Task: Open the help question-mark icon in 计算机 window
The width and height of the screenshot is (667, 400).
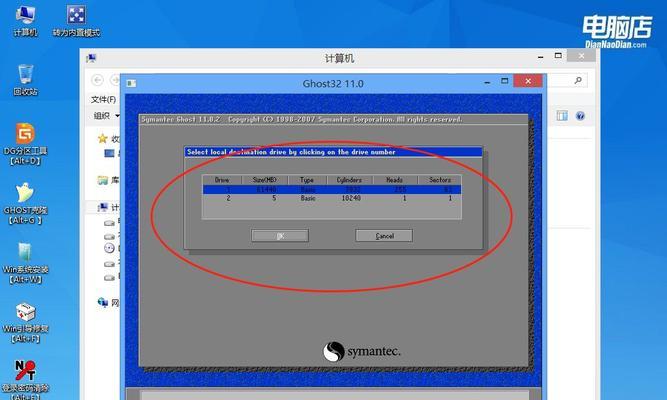Action: 580,116
